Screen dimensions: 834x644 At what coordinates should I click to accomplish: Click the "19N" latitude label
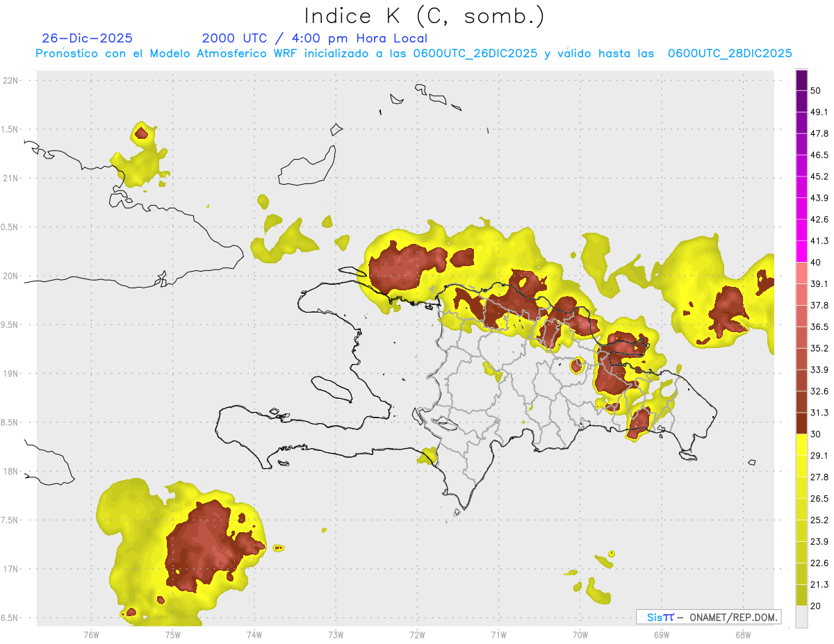point(11,374)
